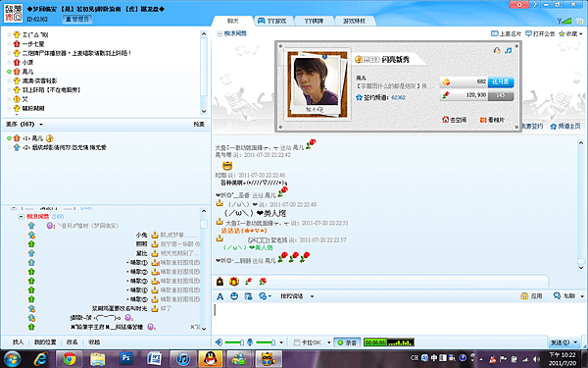Click the headset icon on profile card
The image size is (588, 368).
point(497,50)
